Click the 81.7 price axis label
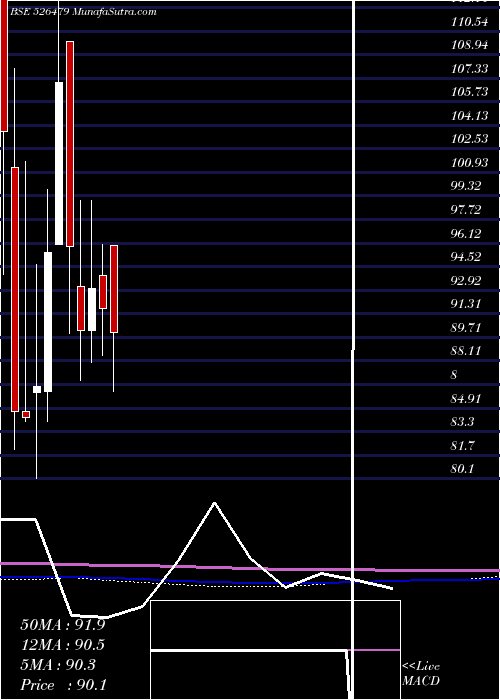The image size is (500, 700). tap(463, 445)
